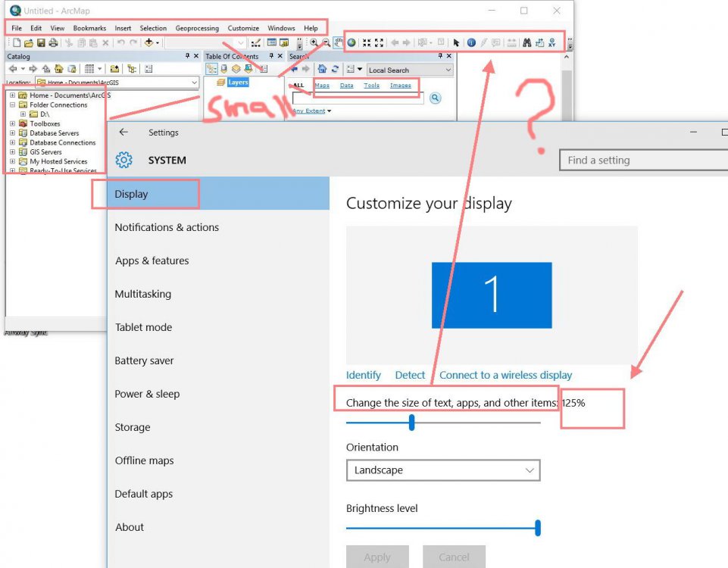Print the map using the printer icon
This screenshot has height=568, width=728.
tap(53, 42)
